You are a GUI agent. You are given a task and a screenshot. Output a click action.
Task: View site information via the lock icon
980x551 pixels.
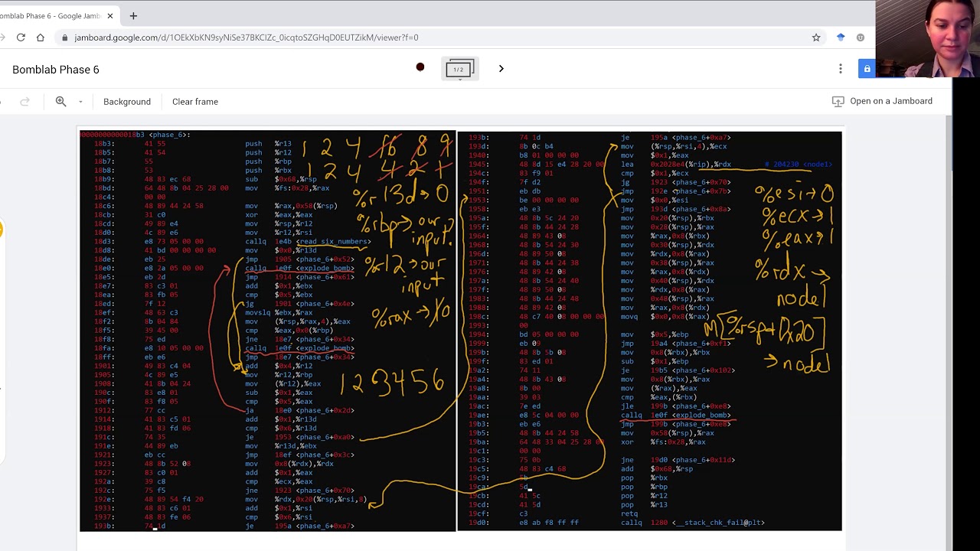tap(65, 37)
